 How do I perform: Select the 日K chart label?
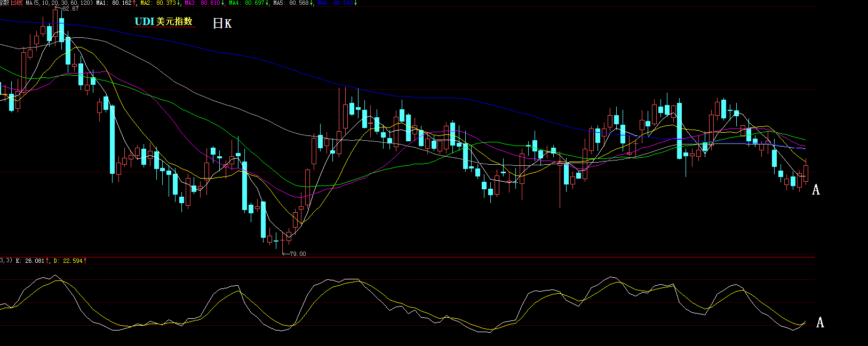222,23
